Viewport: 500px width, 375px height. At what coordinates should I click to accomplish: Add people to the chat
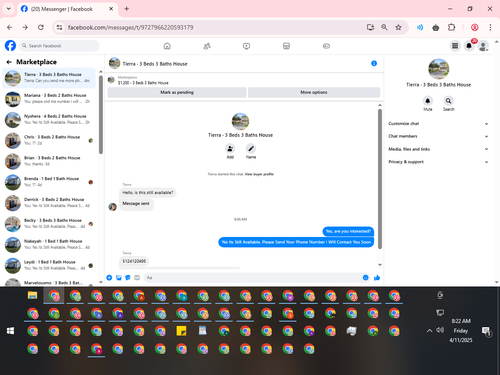tap(230, 148)
